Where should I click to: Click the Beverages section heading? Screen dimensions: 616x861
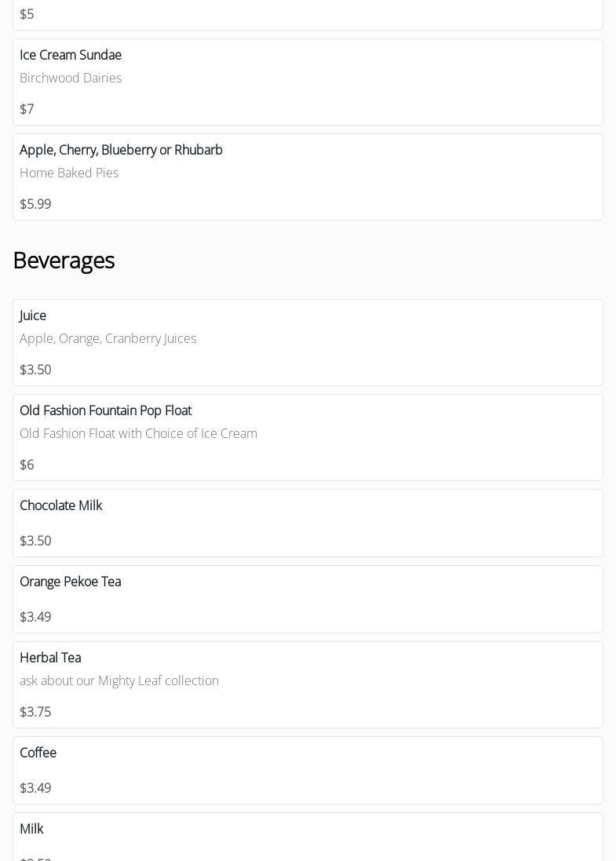click(64, 260)
